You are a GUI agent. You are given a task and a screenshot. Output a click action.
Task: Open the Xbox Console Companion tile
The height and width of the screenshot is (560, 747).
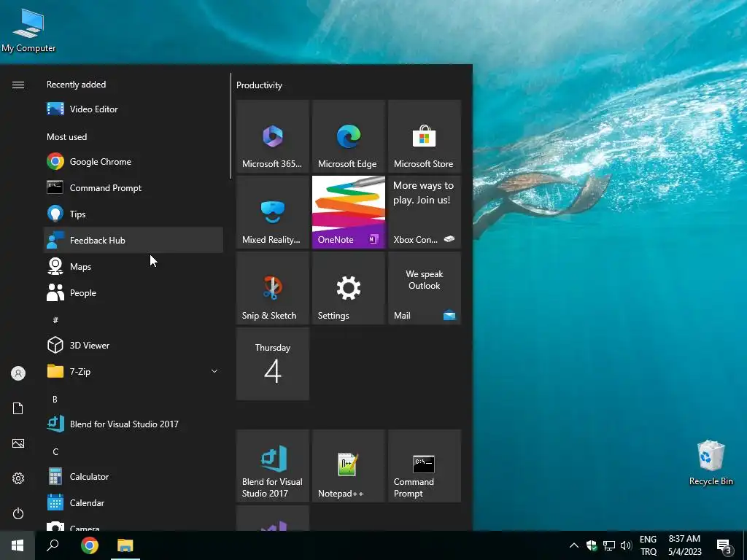[424, 212]
